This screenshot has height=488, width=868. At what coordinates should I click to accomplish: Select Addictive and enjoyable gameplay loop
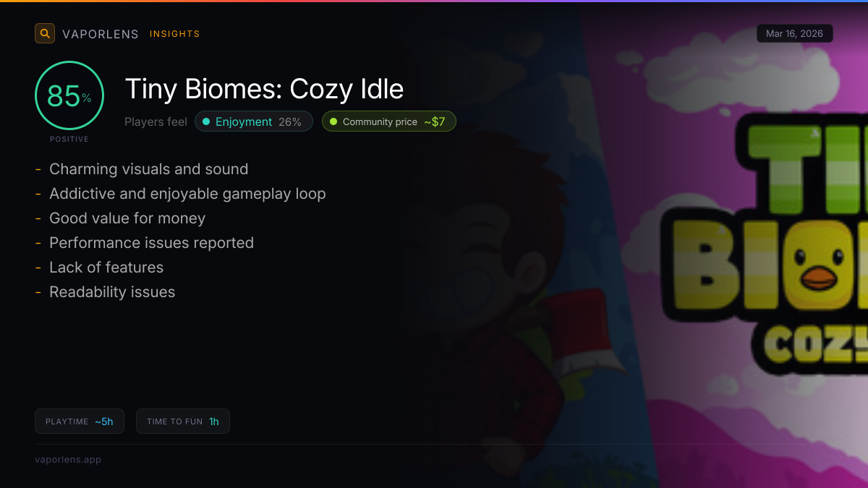[x=187, y=194]
